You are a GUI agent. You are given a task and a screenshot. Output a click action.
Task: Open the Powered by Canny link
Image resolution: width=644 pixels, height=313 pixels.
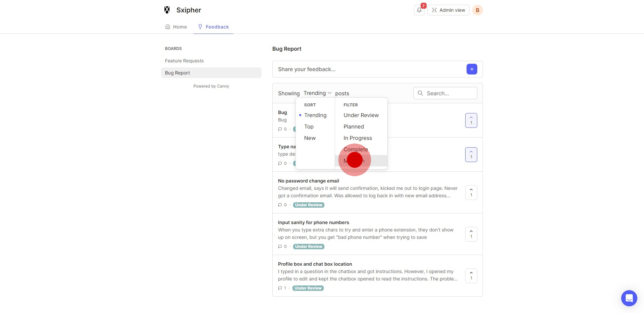211,86
